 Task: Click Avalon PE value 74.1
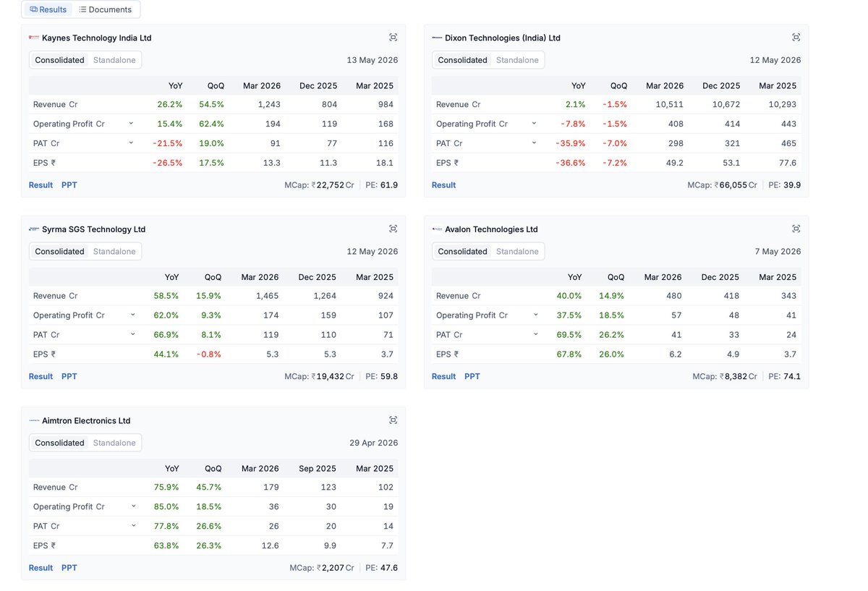[x=792, y=376]
